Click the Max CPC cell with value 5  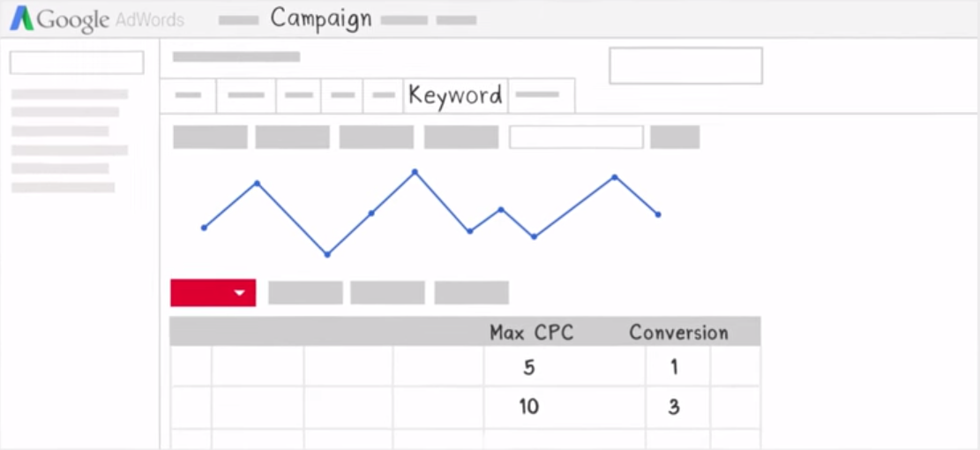529,367
